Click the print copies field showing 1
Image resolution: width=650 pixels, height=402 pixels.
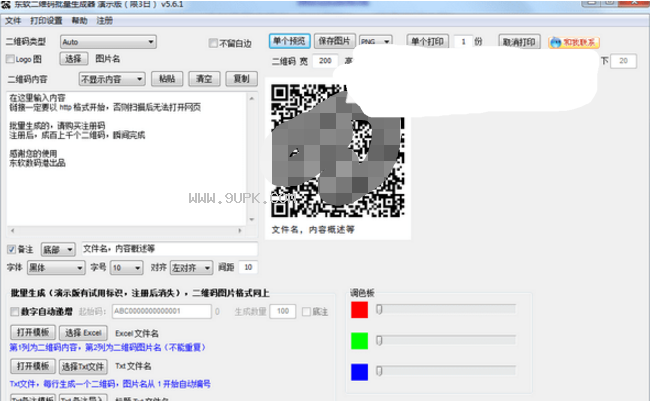(x=463, y=41)
